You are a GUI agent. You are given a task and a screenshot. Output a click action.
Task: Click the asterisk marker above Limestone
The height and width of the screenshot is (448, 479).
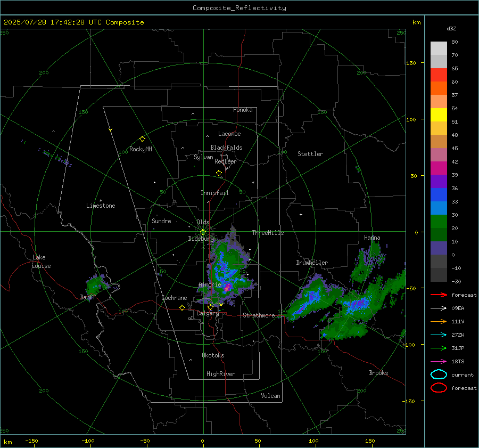pyautogui.click(x=101, y=201)
